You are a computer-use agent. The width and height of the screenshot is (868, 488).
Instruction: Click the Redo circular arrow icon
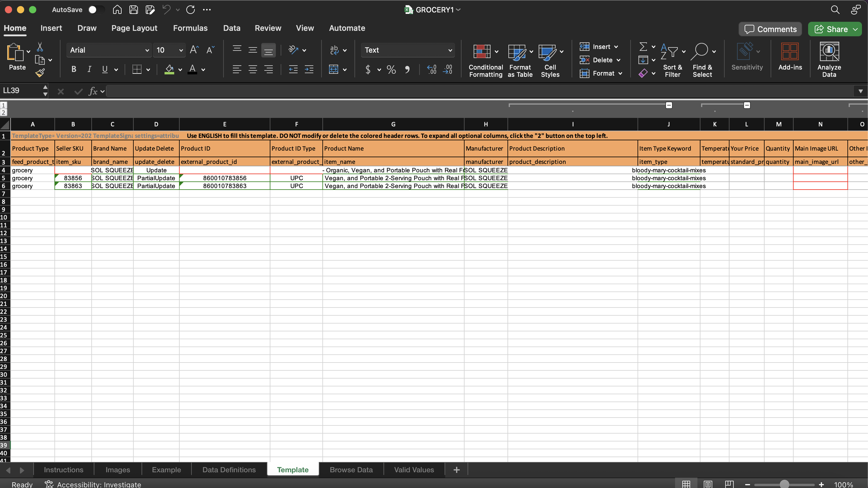click(x=191, y=10)
